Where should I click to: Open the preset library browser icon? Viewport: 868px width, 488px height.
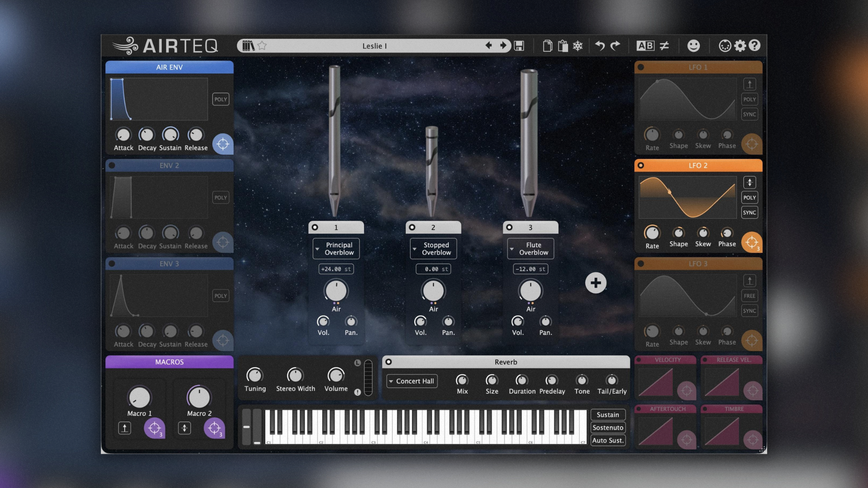(248, 46)
